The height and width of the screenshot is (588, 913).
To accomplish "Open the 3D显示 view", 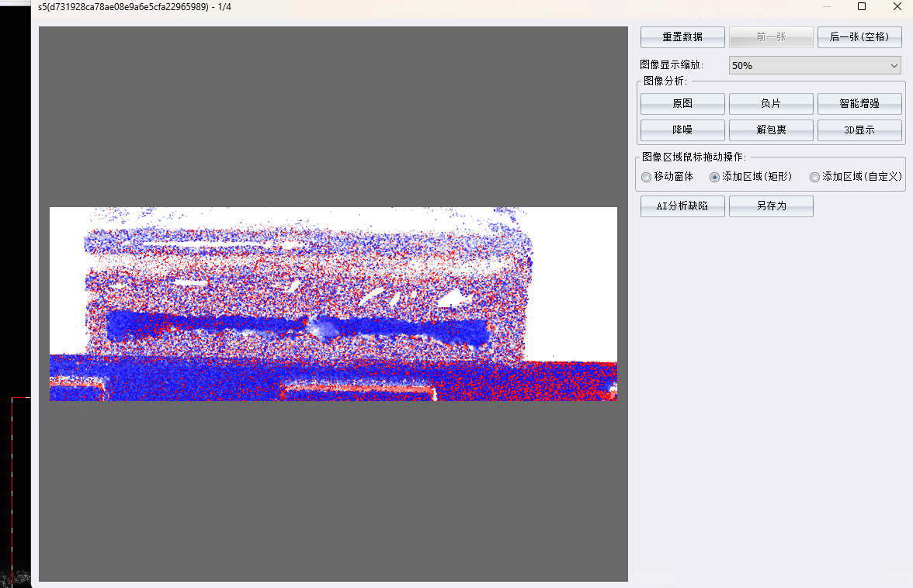I will [859, 130].
